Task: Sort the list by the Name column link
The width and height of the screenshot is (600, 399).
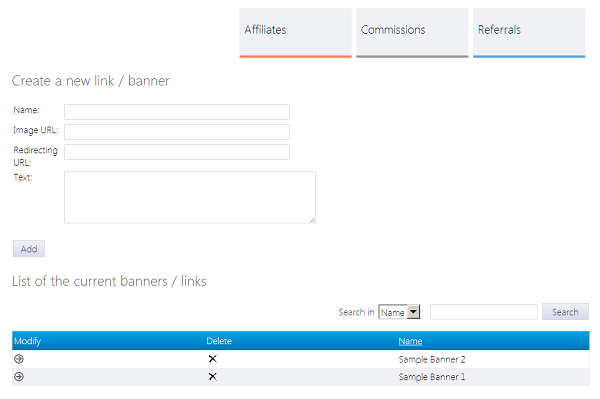Action: click(410, 341)
